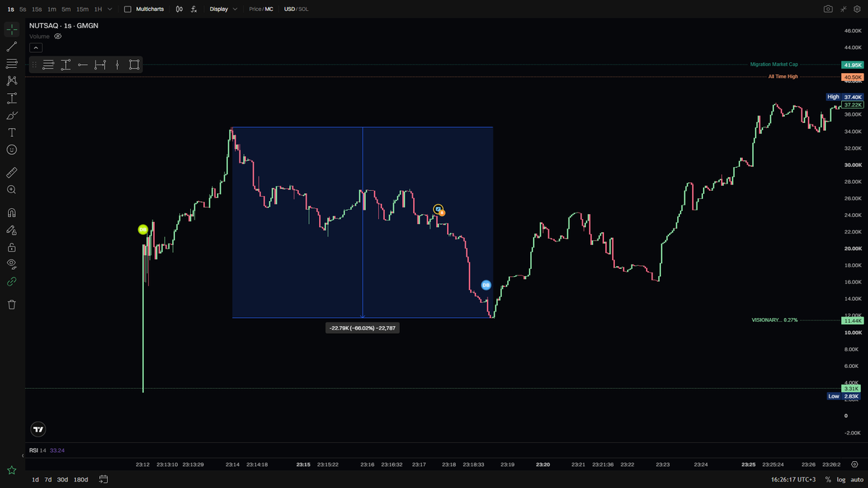
Task: Select the Text annotation tool
Action: (x=12, y=132)
